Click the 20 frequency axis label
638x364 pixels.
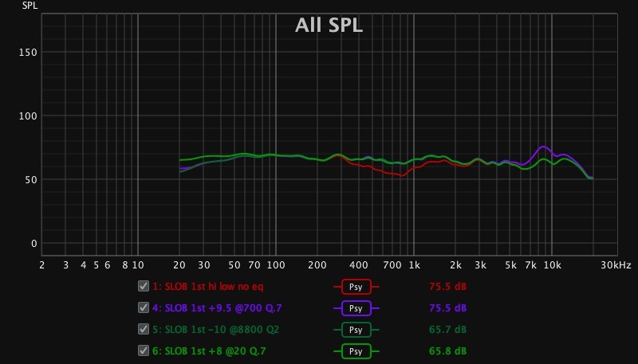179,265
